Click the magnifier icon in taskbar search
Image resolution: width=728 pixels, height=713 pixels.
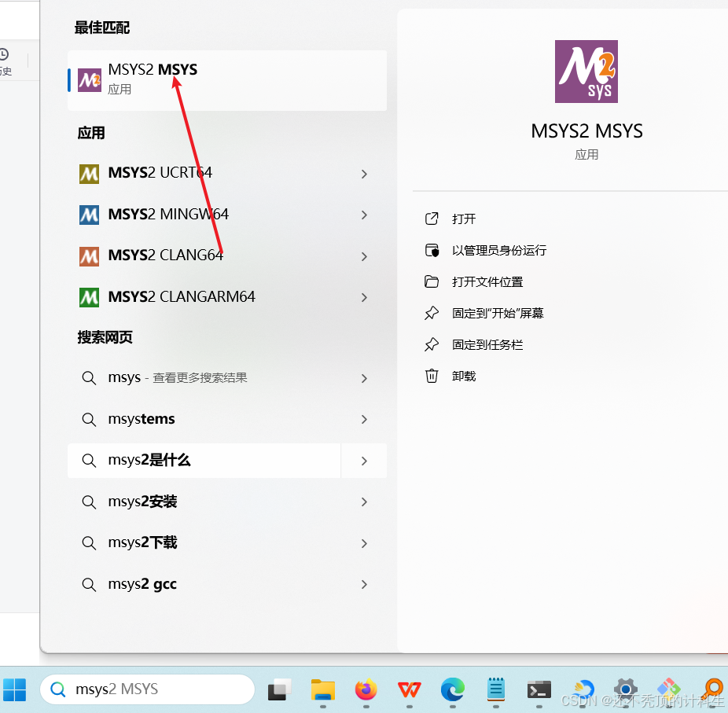pyautogui.click(x=58, y=689)
